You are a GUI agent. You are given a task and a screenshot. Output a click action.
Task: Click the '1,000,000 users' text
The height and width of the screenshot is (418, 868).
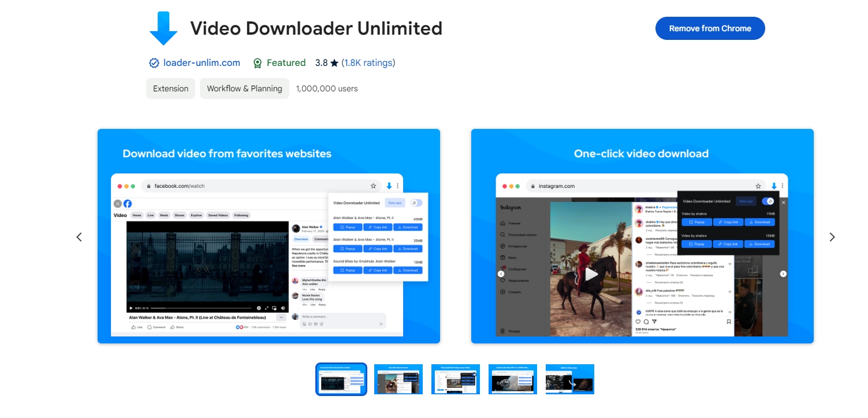pyautogui.click(x=327, y=88)
